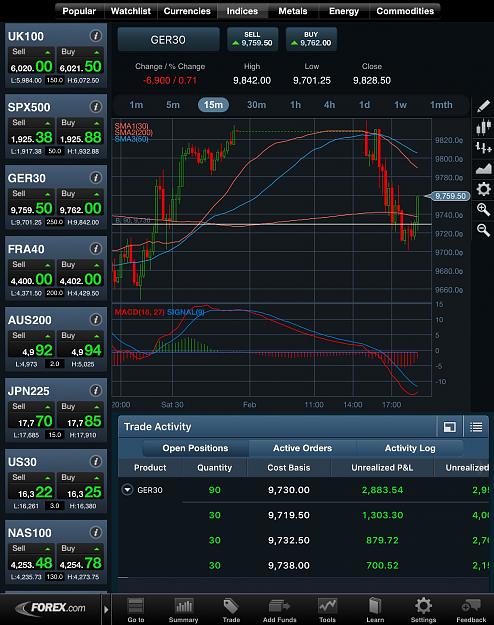
Task: Send Feedback from bottom bar
Action: pyautogui.click(x=471, y=610)
